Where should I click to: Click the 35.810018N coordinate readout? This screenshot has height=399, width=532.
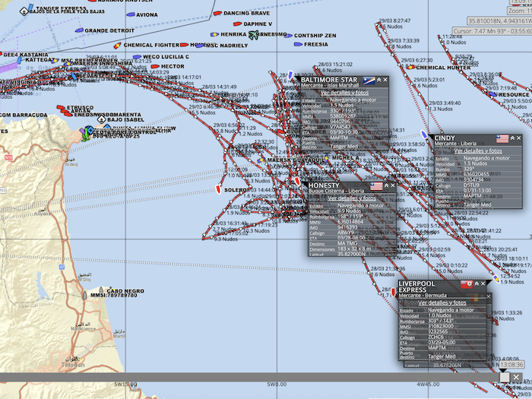coord(500,21)
